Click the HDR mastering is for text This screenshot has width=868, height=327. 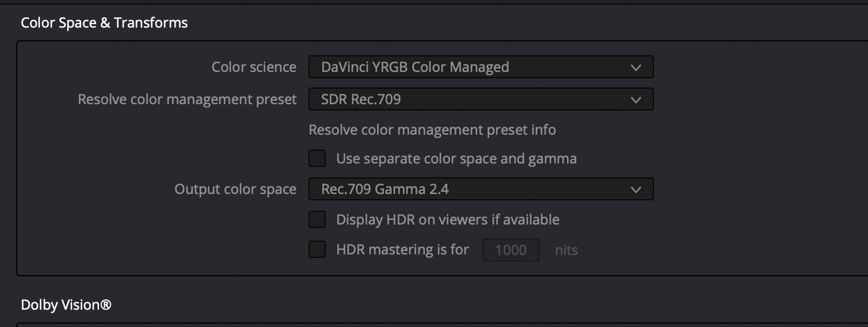click(402, 250)
